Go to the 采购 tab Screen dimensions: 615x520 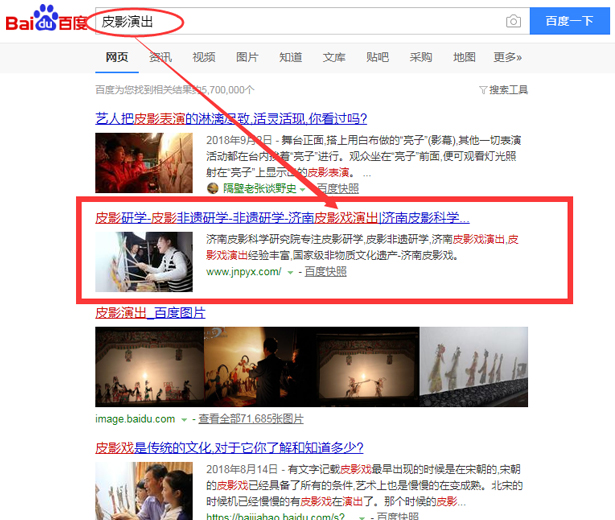421,57
